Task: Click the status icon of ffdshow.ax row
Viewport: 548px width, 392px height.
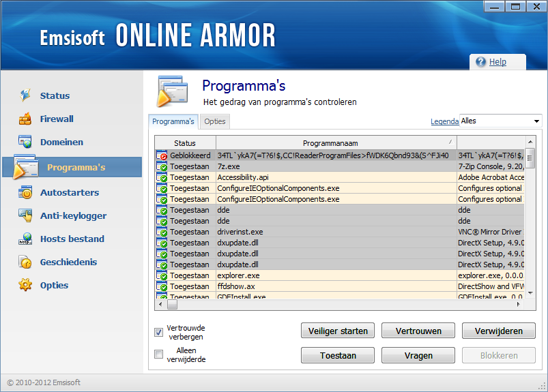Action: pyautogui.click(x=162, y=286)
